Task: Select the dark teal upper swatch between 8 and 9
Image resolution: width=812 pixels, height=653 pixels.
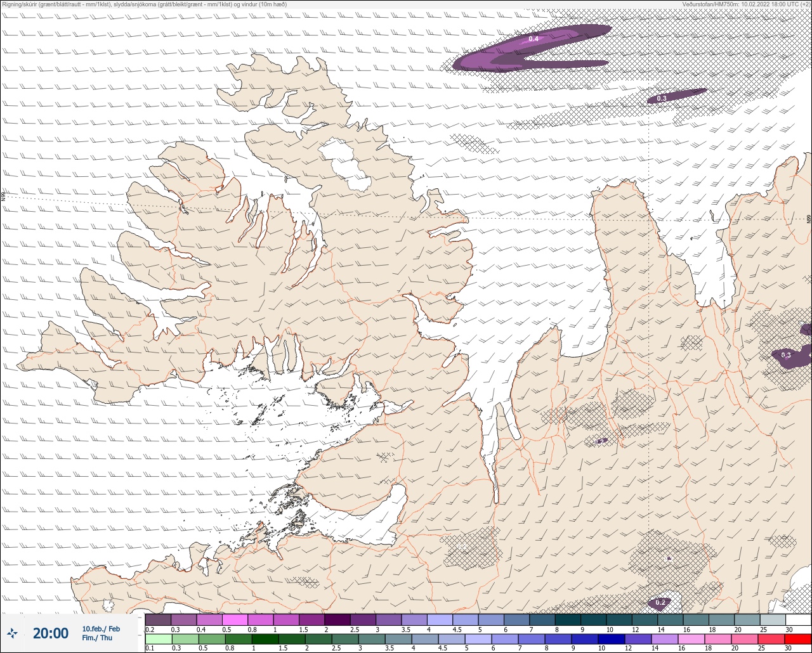Action: 568,619
